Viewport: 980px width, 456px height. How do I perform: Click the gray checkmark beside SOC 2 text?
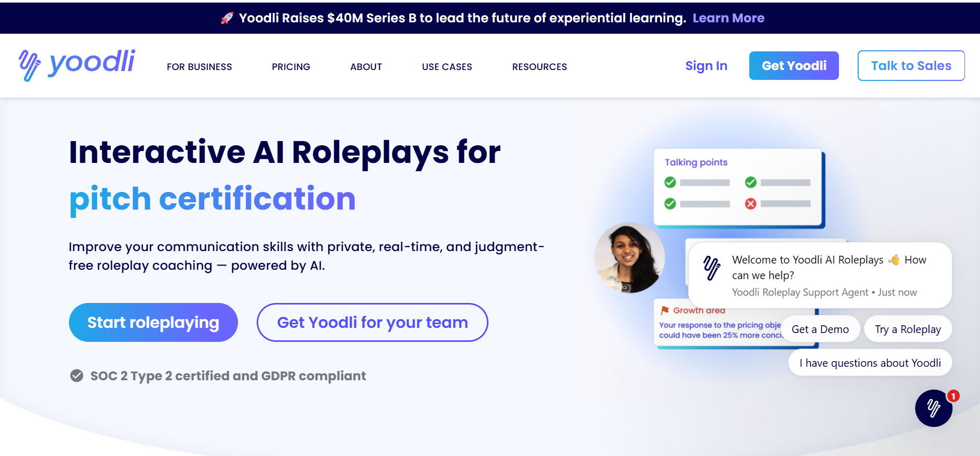(77, 376)
